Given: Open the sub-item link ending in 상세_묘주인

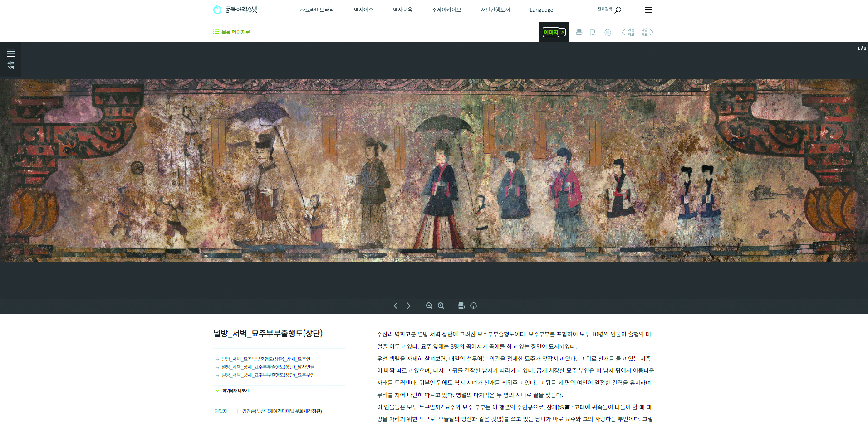Looking at the screenshot, I should click(266, 359).
